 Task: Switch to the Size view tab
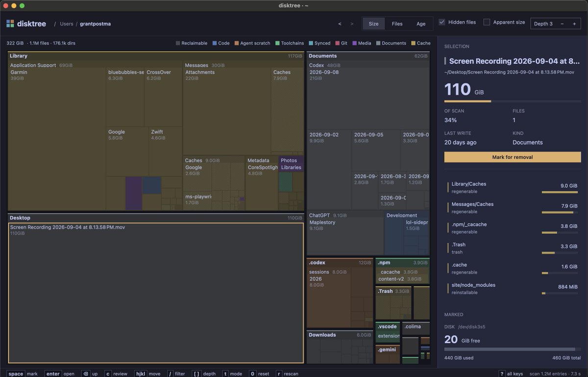tap(373, 24)
